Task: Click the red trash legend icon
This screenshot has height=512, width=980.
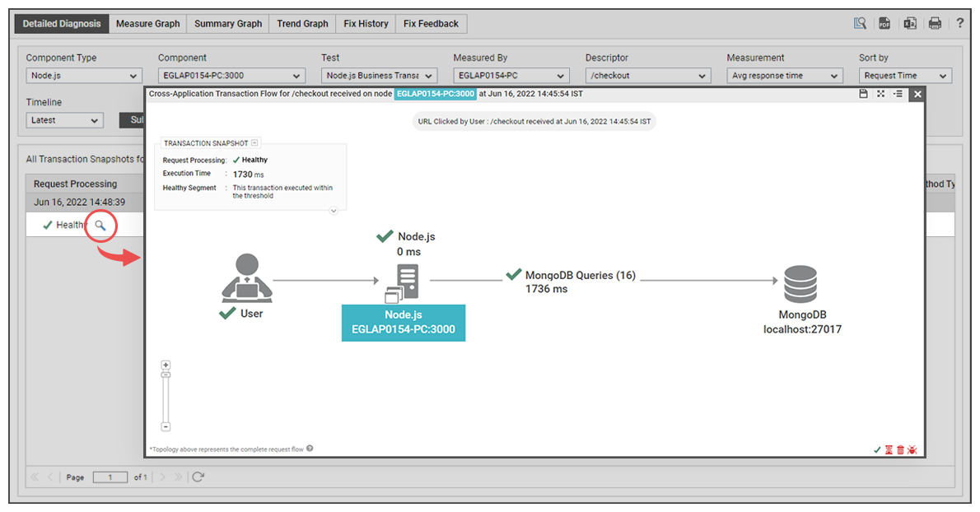Action: pos(900,449)
